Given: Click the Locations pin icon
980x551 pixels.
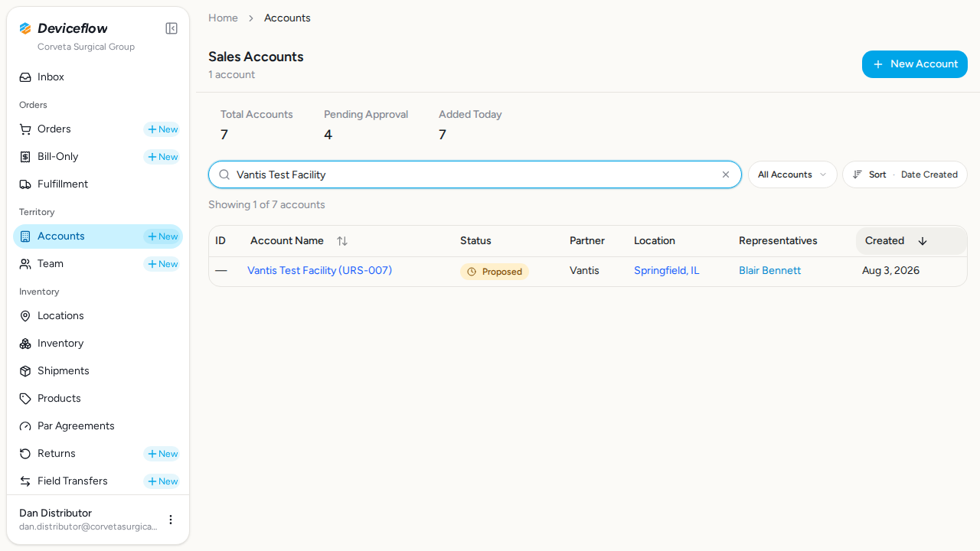Looking at the screenshot, I should [25, 316].
